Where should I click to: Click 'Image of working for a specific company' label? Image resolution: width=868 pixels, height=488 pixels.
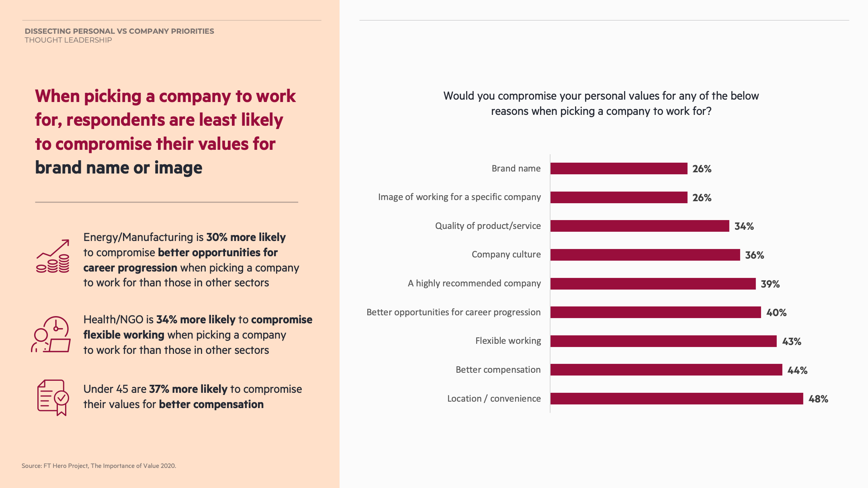pyautogui.click(x=459, y=197)
